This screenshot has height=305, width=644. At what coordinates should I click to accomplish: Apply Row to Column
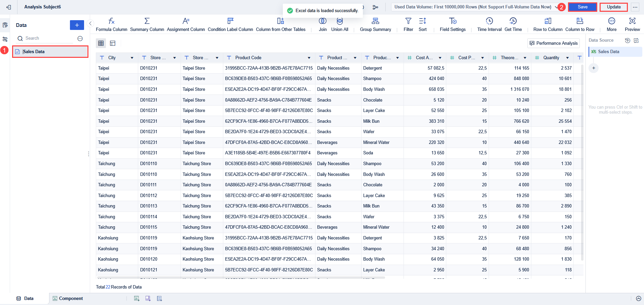coord(548,25)
